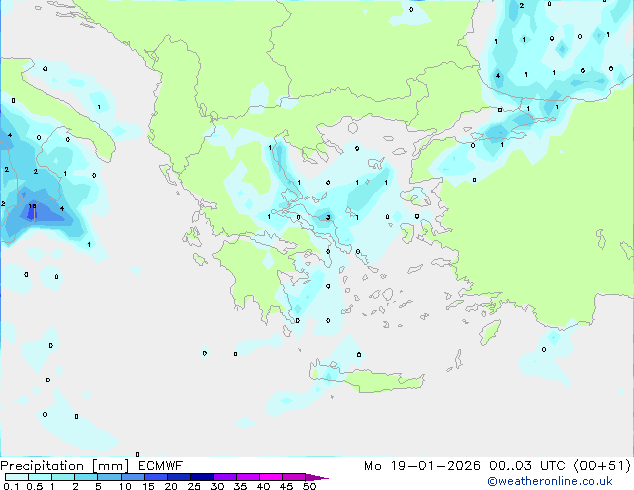Select the 10–15 mm legend swatch
Viewport: 634px width, 490px height.
click(132, 477)
